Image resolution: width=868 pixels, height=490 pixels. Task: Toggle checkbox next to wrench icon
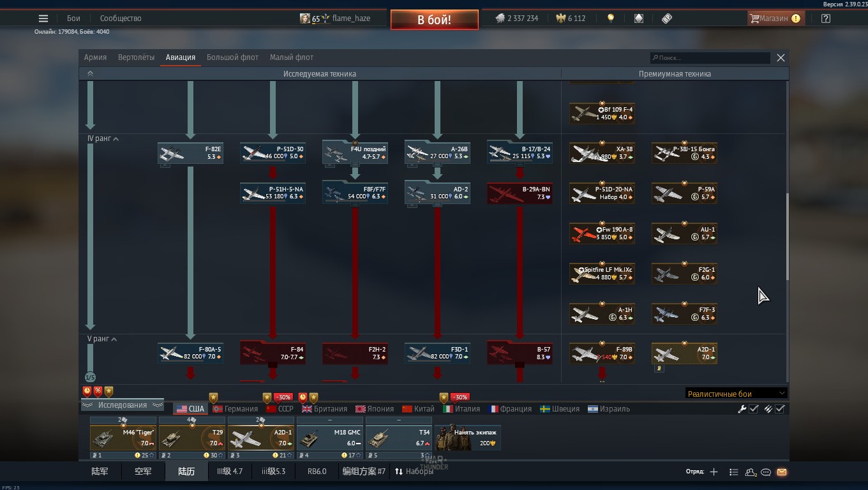(754, 409)
